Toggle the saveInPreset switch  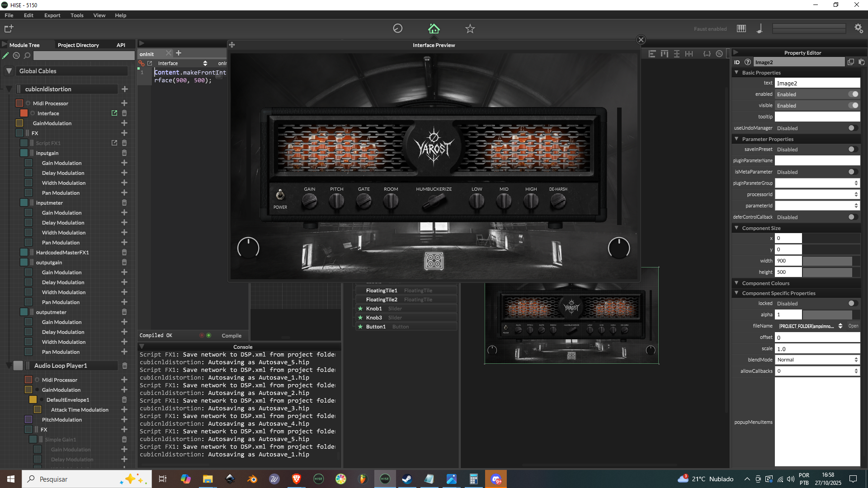click(x=852, y=149)
